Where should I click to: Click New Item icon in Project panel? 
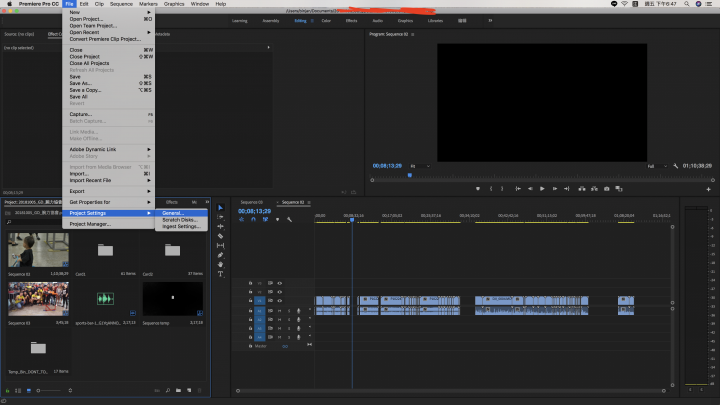(189, 390)
